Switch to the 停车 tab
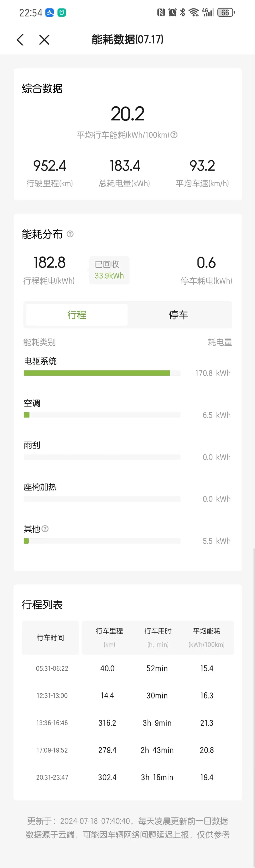This screenshot has height=868, width=255. click(x=178, y=315)
